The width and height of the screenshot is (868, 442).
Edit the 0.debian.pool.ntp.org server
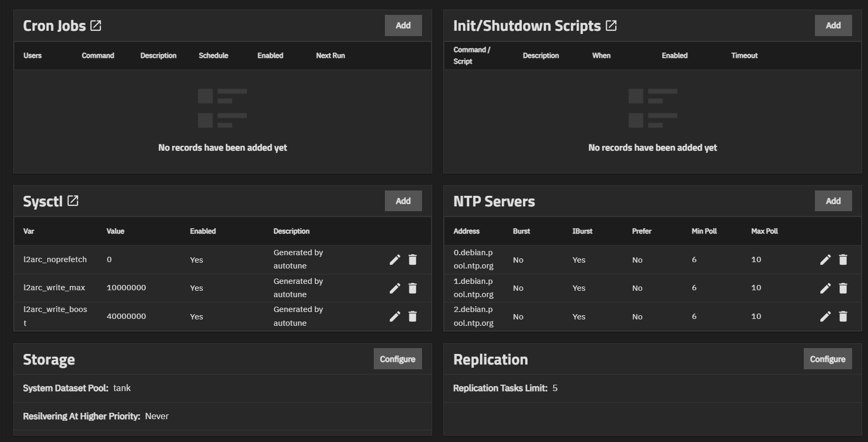click(826, 259)
